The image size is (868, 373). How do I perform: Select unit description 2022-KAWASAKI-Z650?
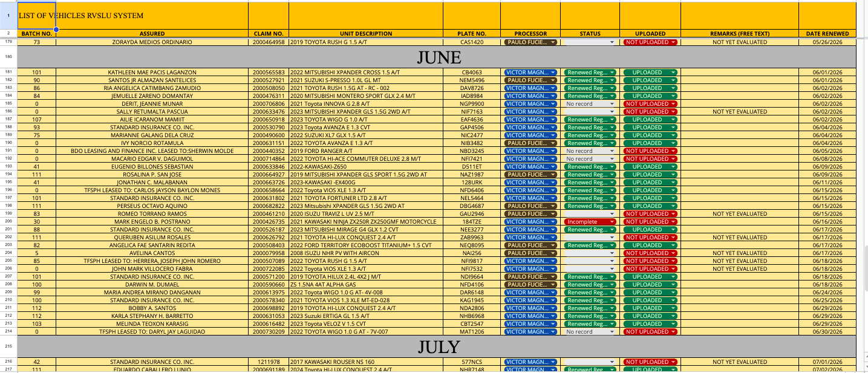(366, 167)
